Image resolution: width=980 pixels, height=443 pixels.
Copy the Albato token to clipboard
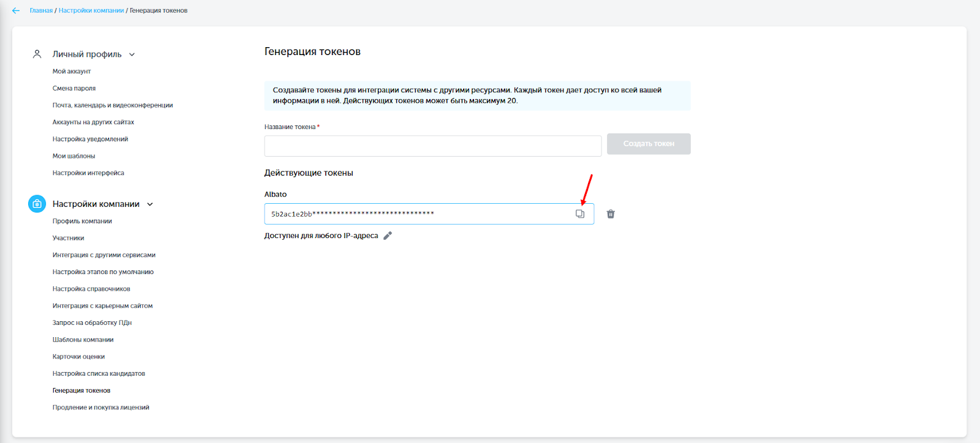pos(579,214)
